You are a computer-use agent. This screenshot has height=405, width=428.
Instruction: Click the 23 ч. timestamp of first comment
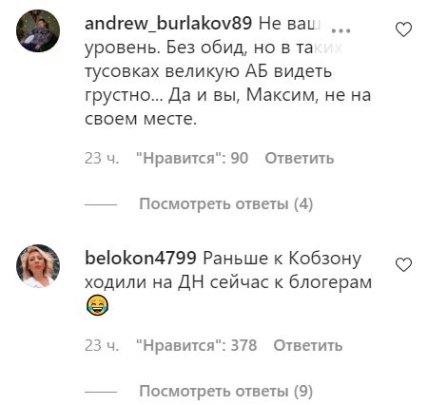pos(101,158)
